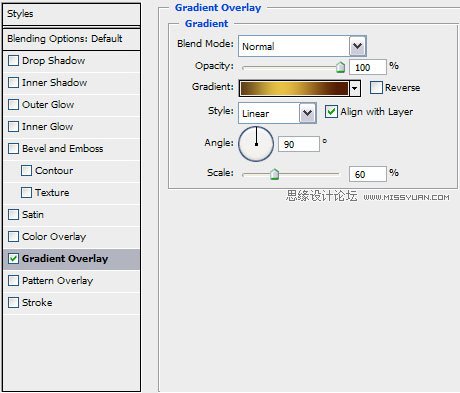This screenshot has width=460, height=393.
Task: Tick the Inner Shadow checkbox
Action: (13, 83)
